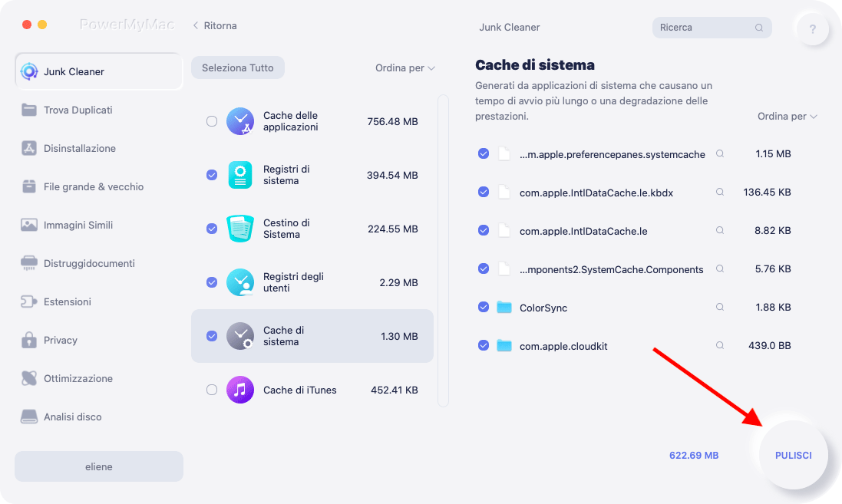This screenshot has width=842, height=504.
Task: Click the Privacy lock icon
Action: [x=29, y=340]
